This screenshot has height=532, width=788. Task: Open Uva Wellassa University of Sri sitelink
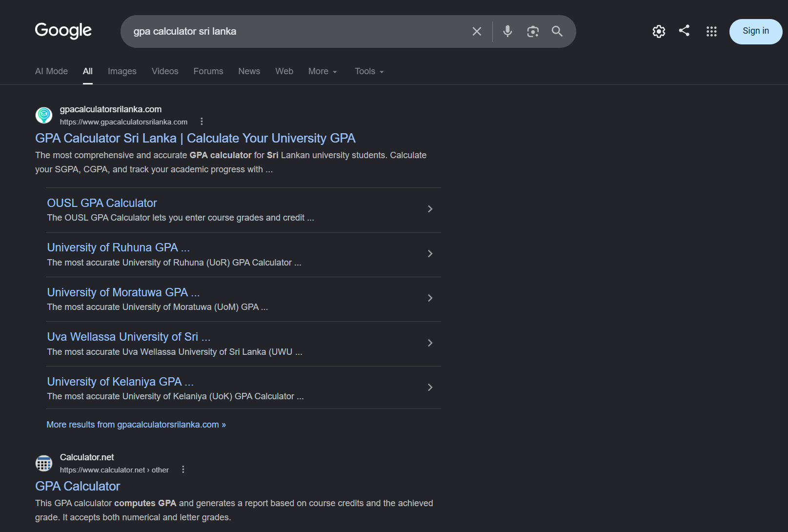click(x=129, y=337)
